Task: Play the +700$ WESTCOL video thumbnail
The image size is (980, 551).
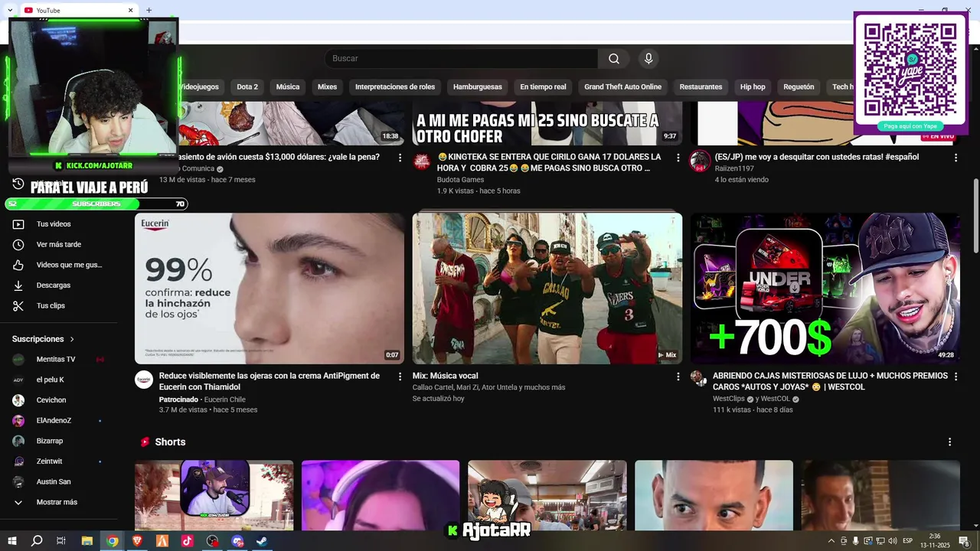Action: [x=825, y=289]
